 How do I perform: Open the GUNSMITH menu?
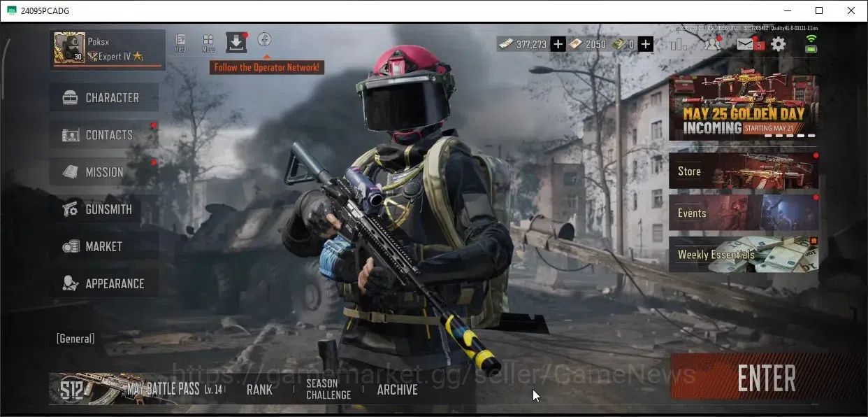pyautogui.click(x=103, y=208)
